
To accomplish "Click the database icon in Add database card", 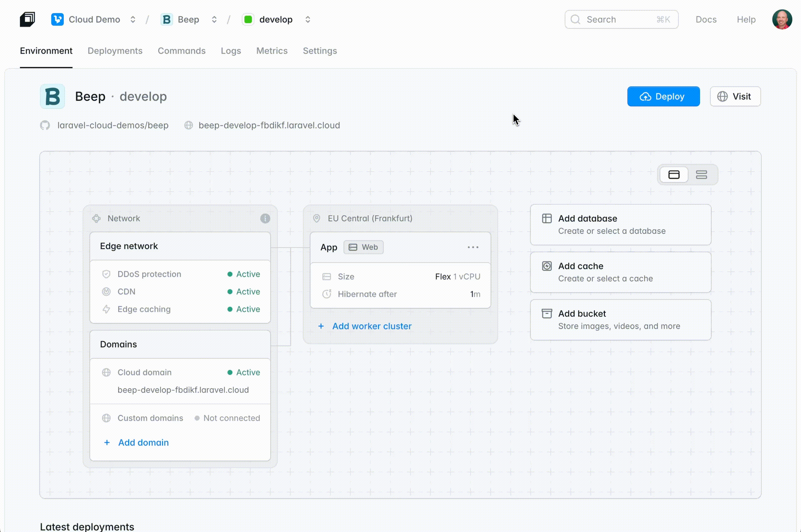I will point(546,218).
